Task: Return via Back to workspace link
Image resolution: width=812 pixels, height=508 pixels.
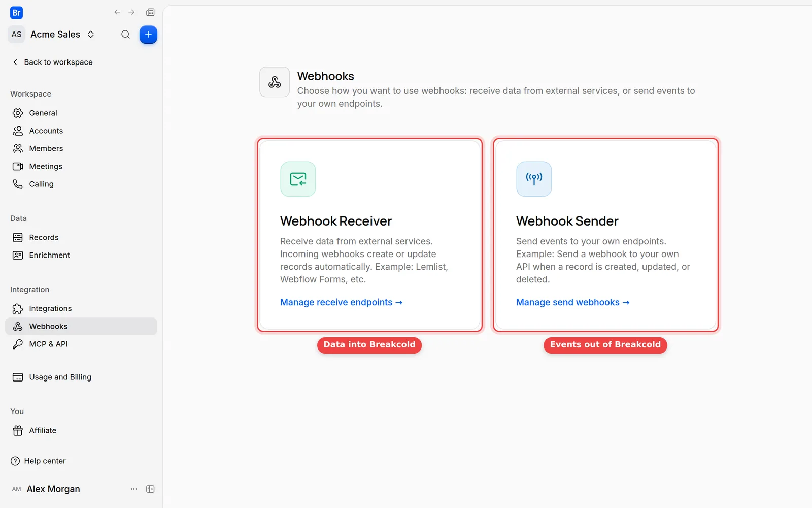Action: (52, 62)
